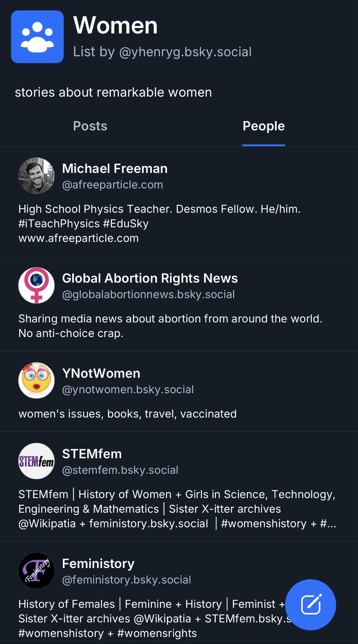Tap the @globalabortionnews.bsky.social handle
The image size is (358, 644).
tap(148, 295)
